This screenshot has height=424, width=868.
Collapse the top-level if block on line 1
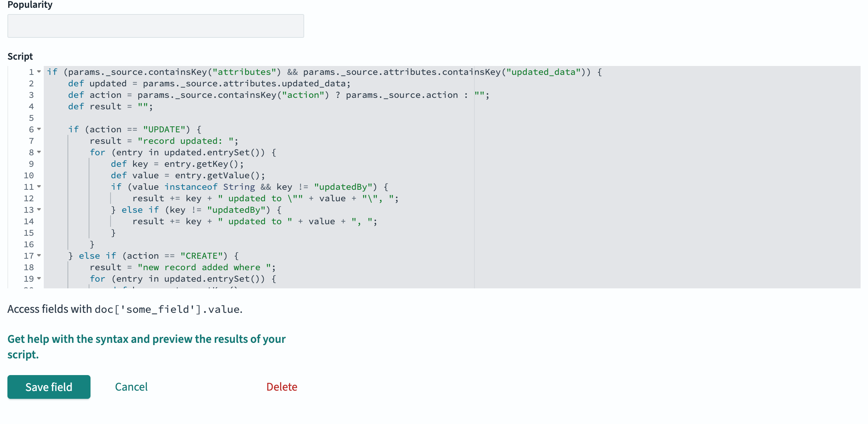[39, 72]
